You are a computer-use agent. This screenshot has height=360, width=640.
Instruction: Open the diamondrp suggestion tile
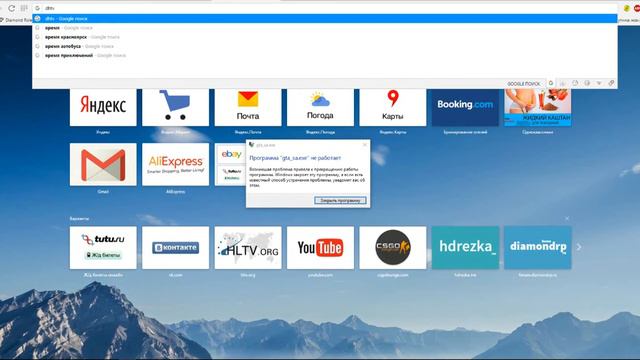coord(538,248)
